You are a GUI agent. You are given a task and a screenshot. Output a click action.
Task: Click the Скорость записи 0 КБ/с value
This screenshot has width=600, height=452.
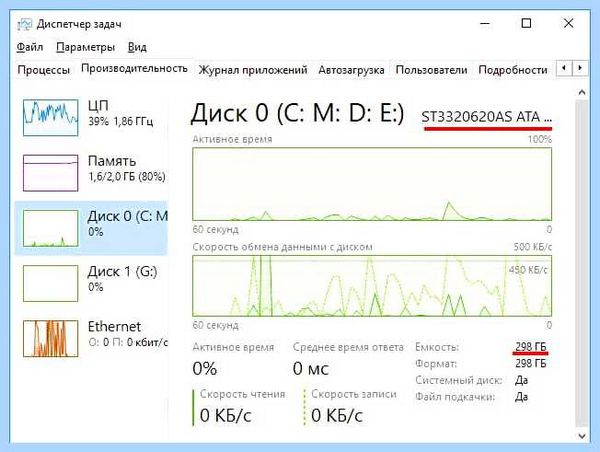(337, 416)
